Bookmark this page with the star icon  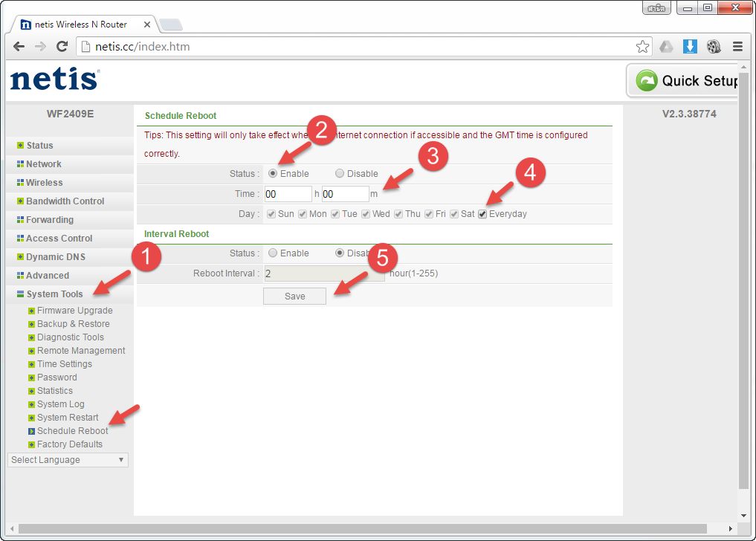[642, 47]
